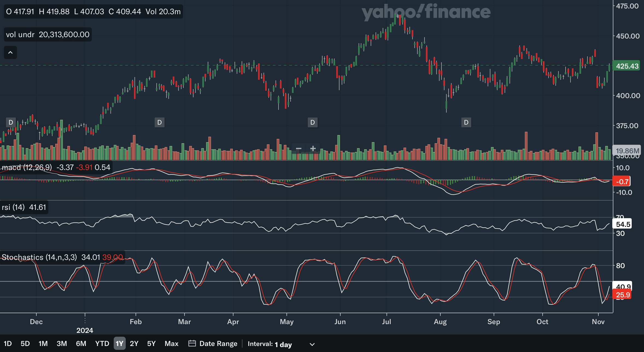The height and width of the screenshot is (352, 644).
Task: Click the zoom in plus button
Action: (x=313, y=149)
